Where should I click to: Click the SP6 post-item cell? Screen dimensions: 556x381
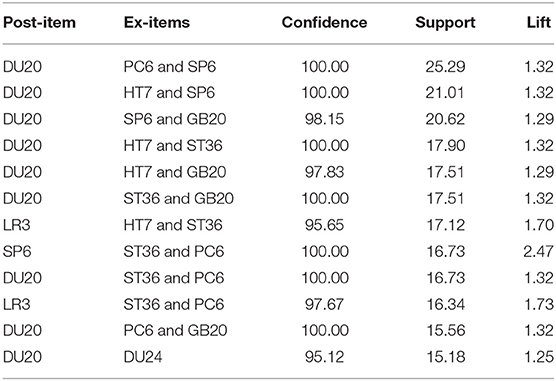[17, 252]
